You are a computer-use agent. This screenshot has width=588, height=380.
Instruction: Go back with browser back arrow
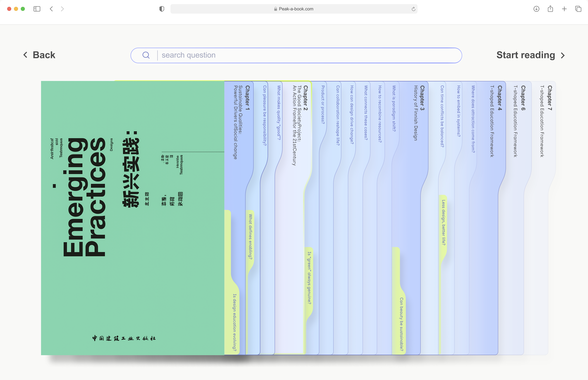coord(51,9)
